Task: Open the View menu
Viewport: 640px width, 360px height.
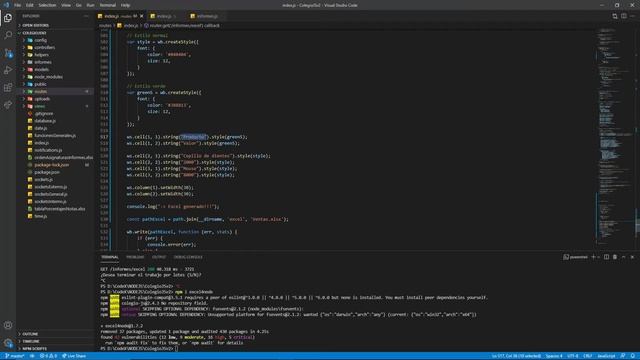Action: (66, 5)
